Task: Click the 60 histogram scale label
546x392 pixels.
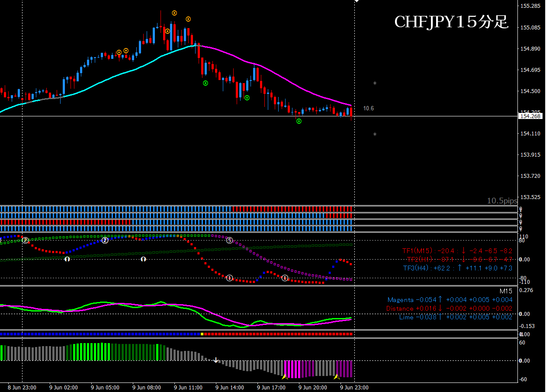Action: (x=522, y=343)
